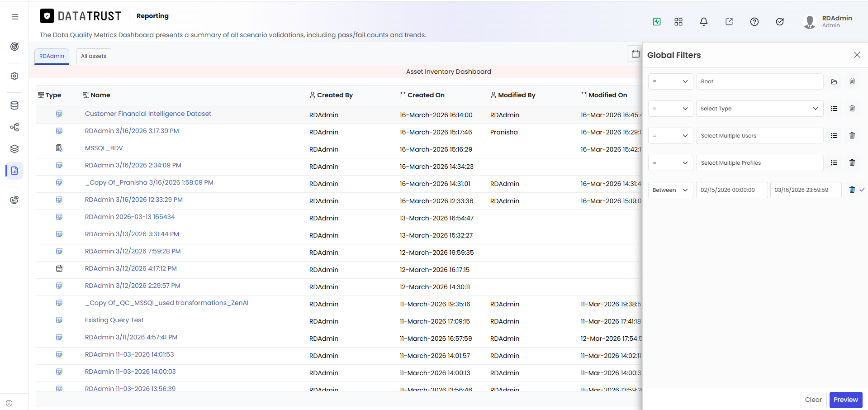The height and width of the screenshot is (410, 868).
Task: Switch to the All assets tab
Action: (94, 56)
